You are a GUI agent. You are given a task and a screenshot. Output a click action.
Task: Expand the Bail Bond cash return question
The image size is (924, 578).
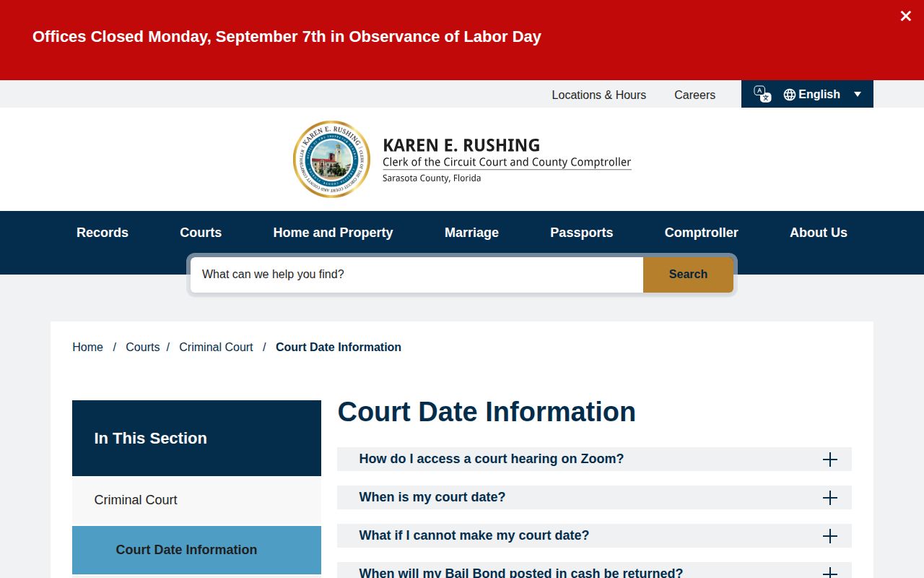tap(594, 571)
